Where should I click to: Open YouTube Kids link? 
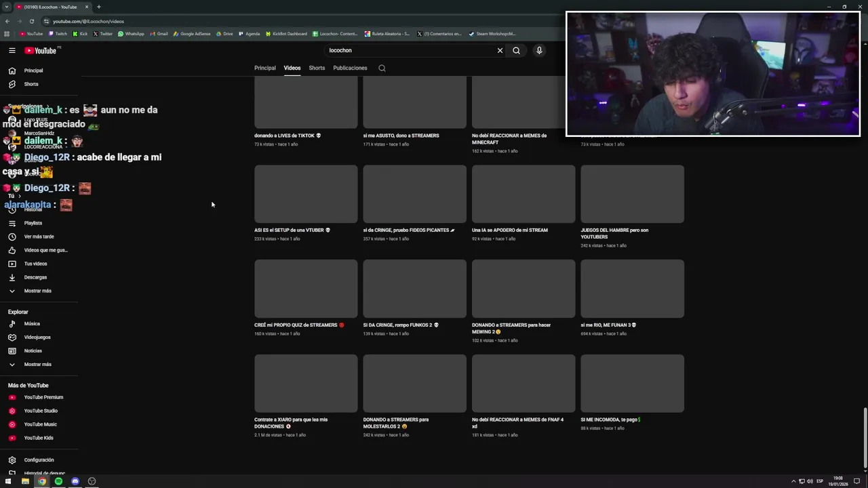(x=39, y=438)
